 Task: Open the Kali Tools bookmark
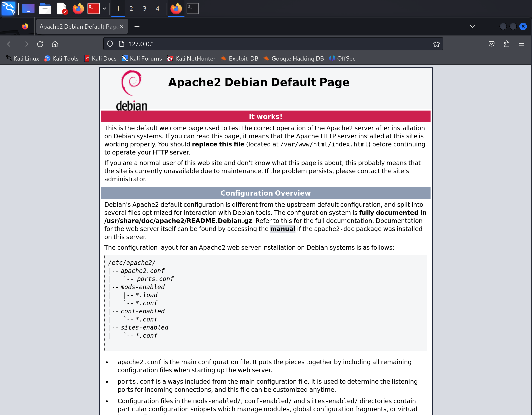tap(61, 58)
